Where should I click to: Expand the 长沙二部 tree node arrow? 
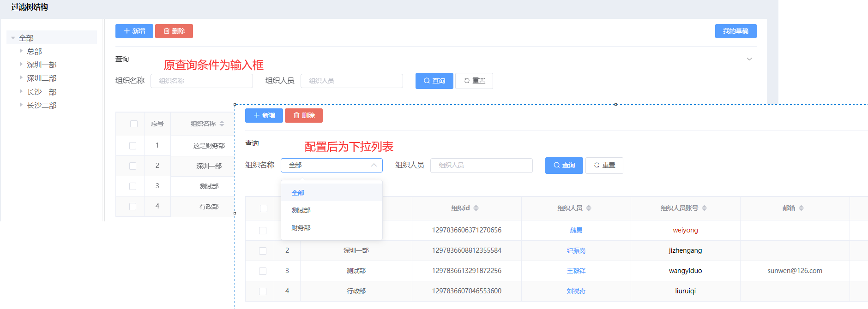(x=21, y=105)
